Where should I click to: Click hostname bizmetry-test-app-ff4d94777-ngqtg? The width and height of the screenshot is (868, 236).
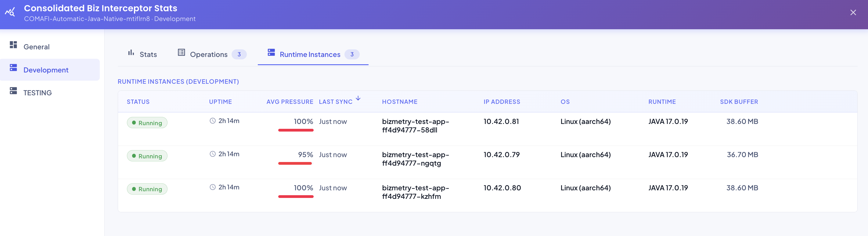coord(416,159)
